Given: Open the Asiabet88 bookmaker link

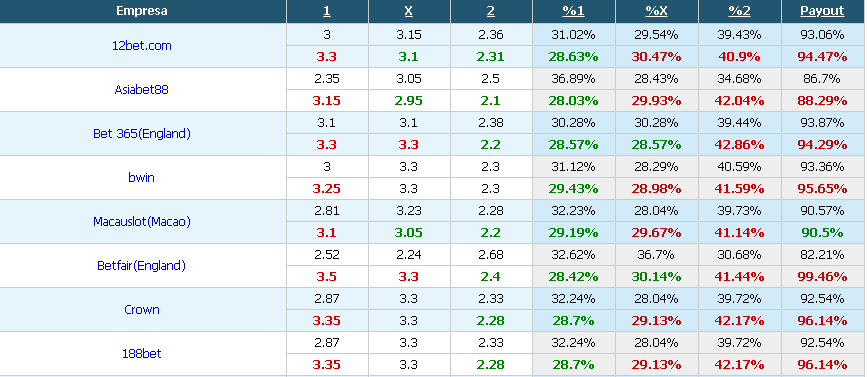Looking at the screenshot, I should (x=142, y=90).
